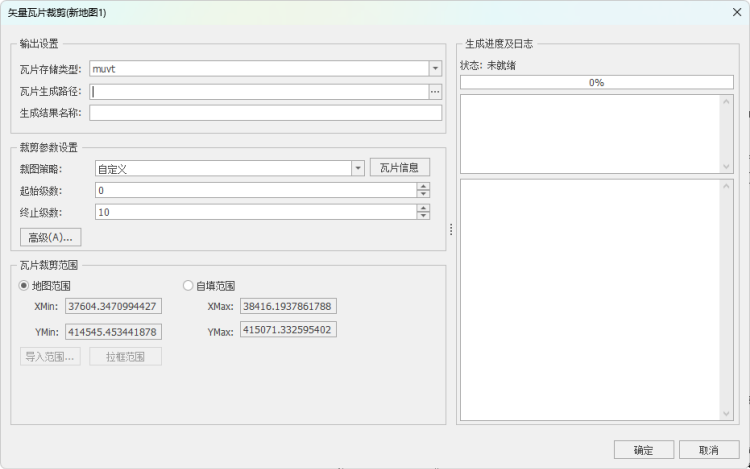The width and height of the screenshot is (750, 469).
Task: Expand the 裁图策略 dropdown list
Action: click(358, 168)
